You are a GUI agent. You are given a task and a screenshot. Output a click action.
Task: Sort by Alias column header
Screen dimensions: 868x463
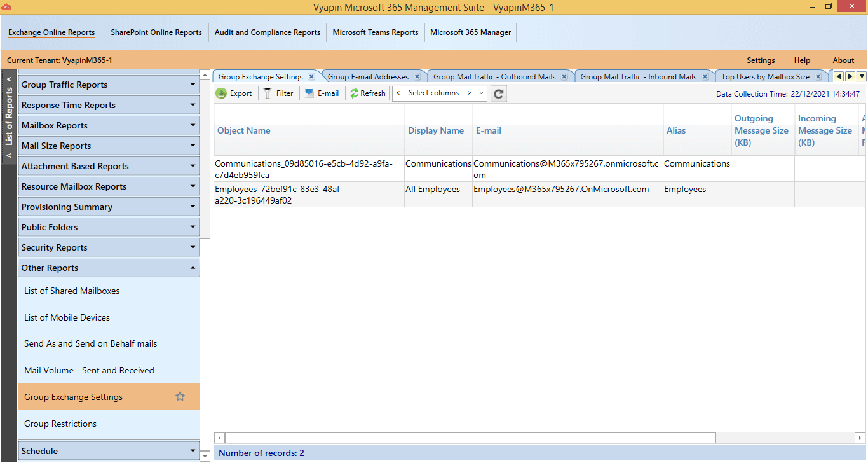697,130
